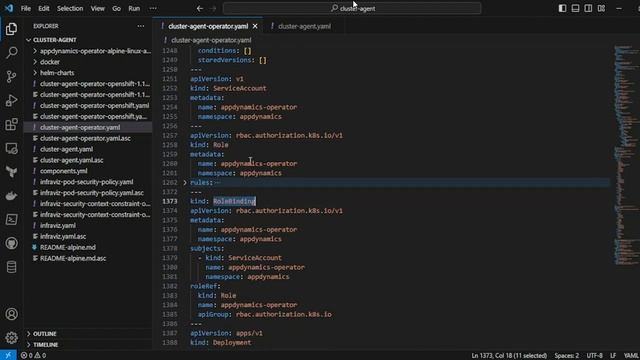Open the VS Code application icon
Image resolution: width=640 pixels, height=360 pixels.
9,8
